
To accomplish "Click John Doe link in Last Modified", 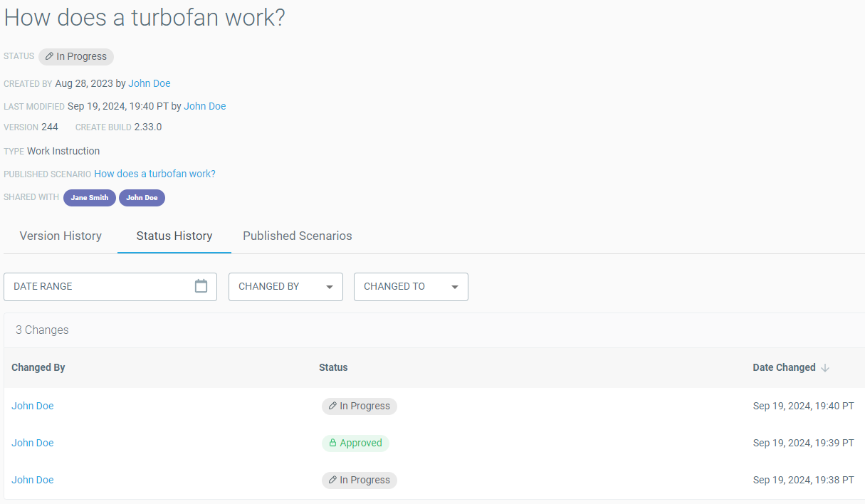I will click(205, 106).
